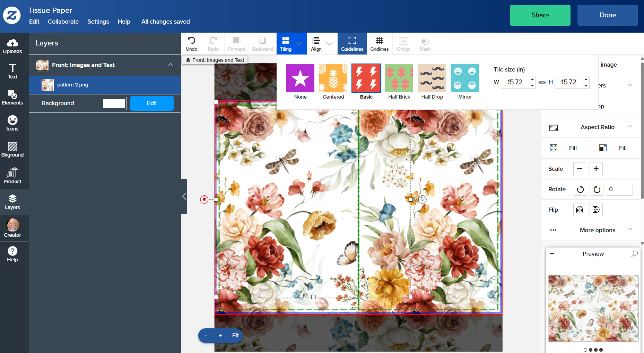Open the Product panel

12,176
